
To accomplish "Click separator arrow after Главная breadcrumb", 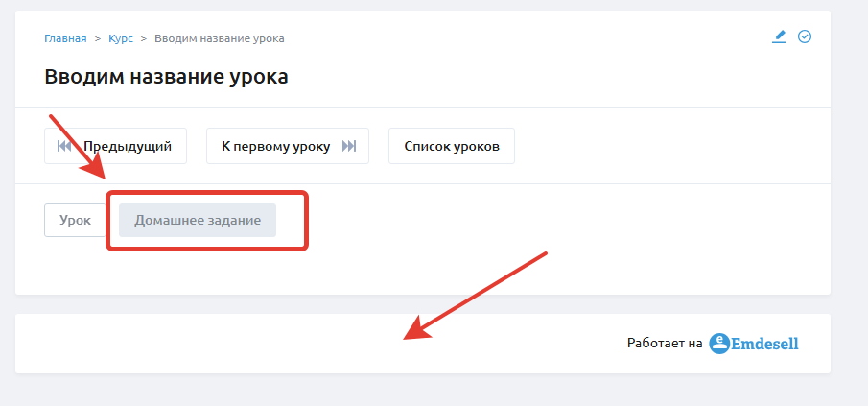I will click(x=98, y=38).
